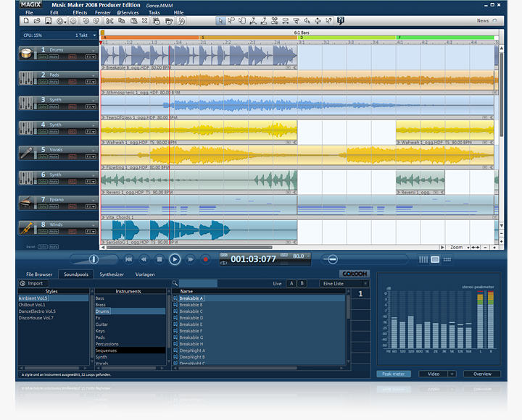Arm record on the Drums track
Viewport: 522px width, 420px height.
(72, 57)
